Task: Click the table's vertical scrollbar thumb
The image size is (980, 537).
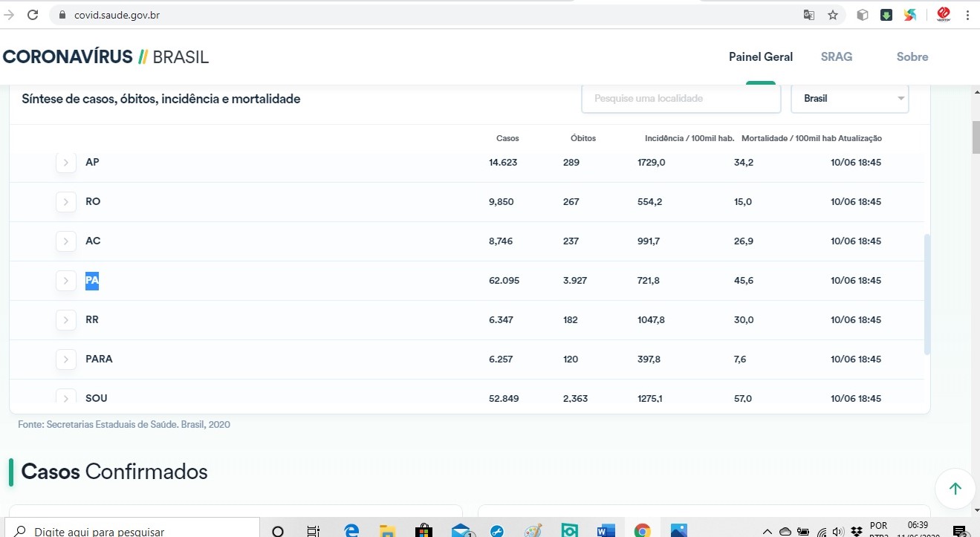Action: coord(927,294)
